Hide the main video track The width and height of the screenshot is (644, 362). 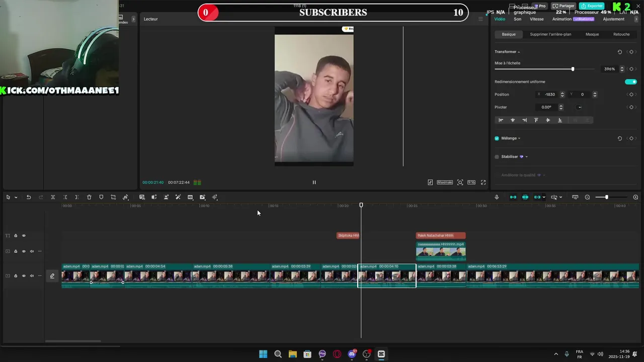point(24,276)
